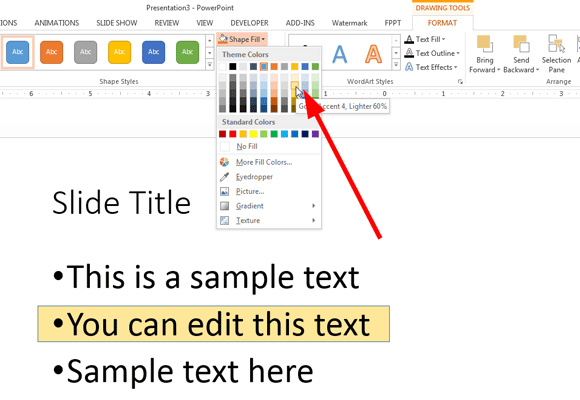Apply the dark blue Abc shape style
This screenshot has width=580, height=400.
coord(154,52)
